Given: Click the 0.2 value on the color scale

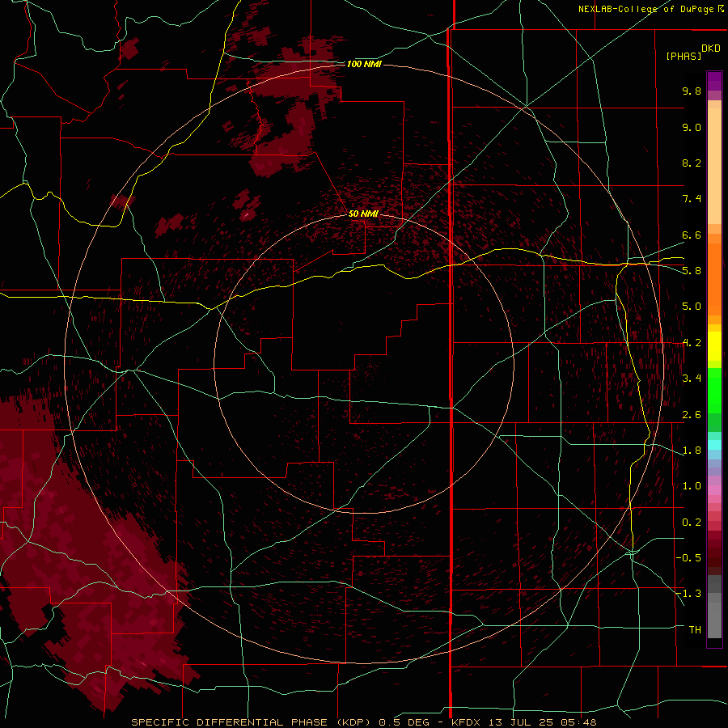Looking at the screenshot, I should coord(692,523).
